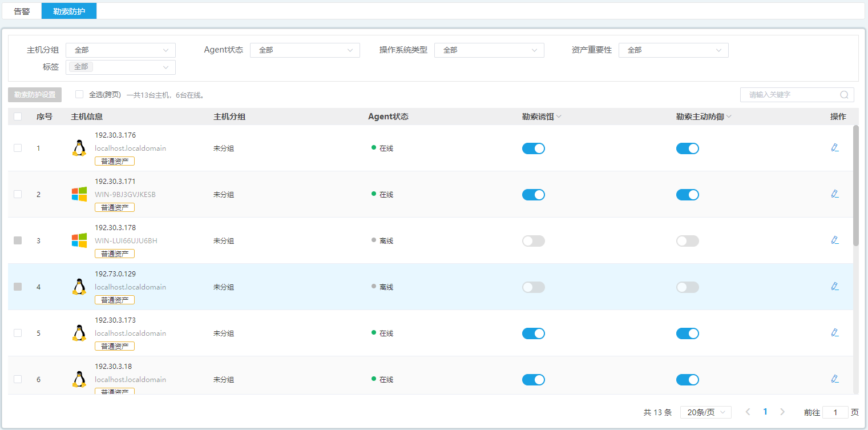Click the search magnifier icon in keyword box

[x=844, y=95]
